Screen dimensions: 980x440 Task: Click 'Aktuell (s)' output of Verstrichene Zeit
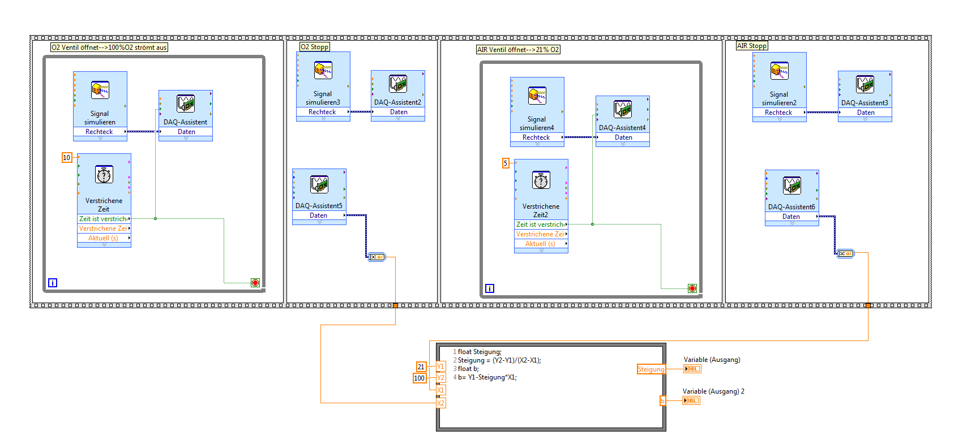(x=104, y=238)
